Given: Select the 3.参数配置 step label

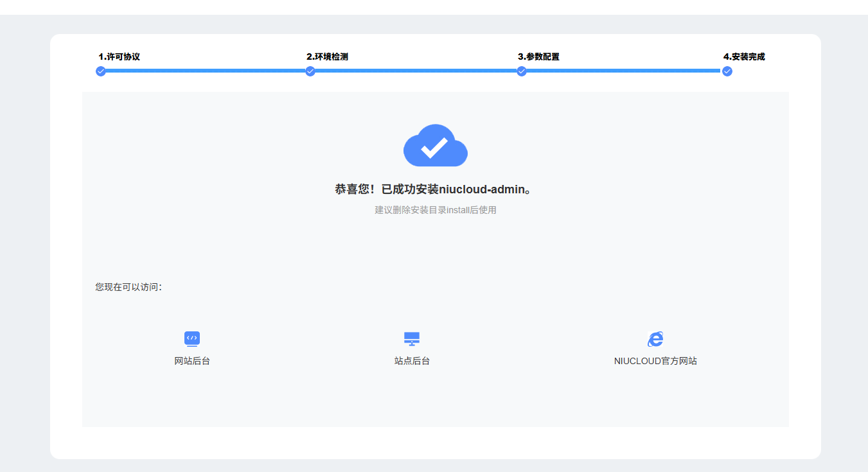Looking at the screenshot, I should (538, 57).
